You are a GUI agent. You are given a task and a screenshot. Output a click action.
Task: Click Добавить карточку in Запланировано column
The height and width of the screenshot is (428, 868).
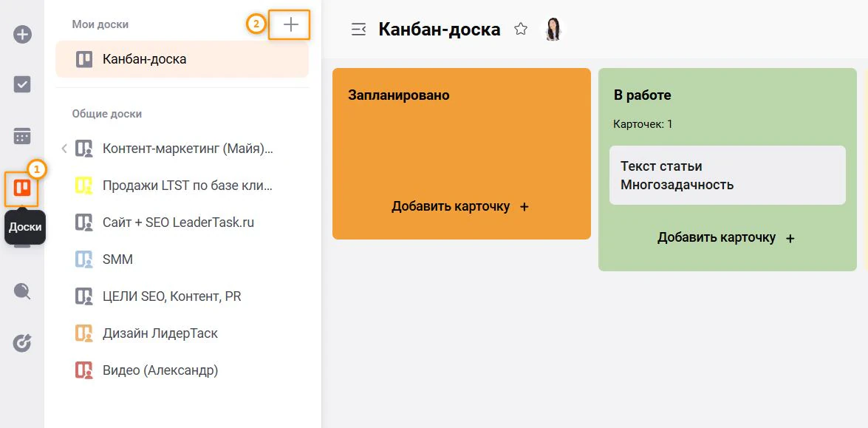pos(460,206)
